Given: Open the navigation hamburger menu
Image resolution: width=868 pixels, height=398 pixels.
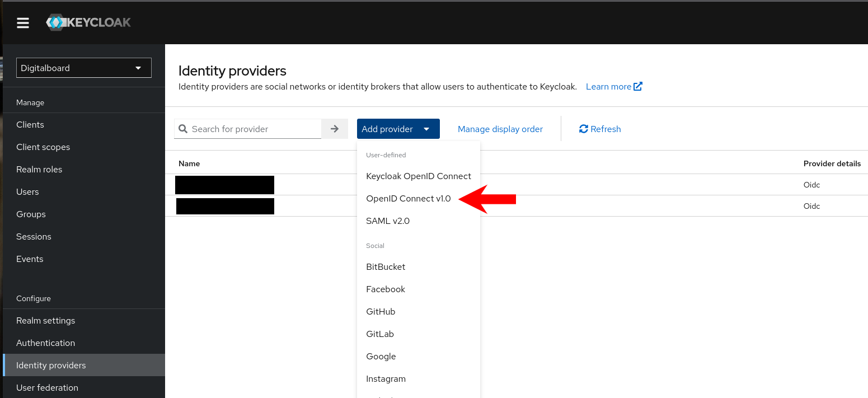Looking at the screenshot, I should pyautogui.click(x=22, y=22).
